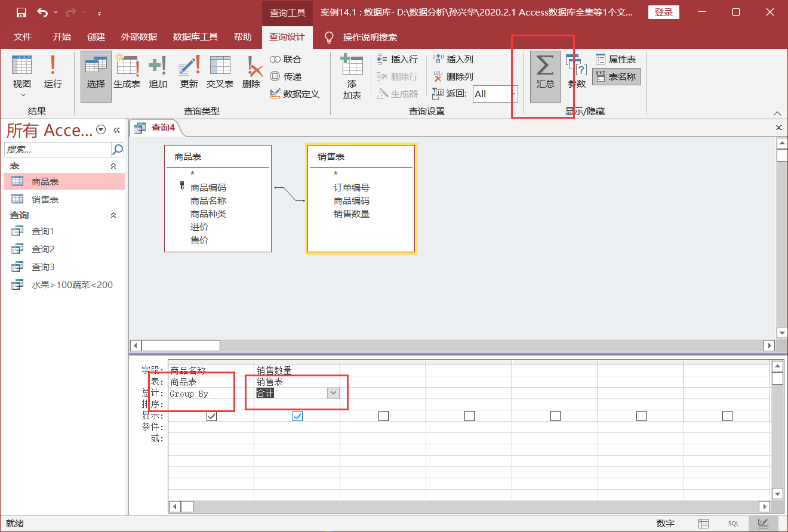Click the search magnifier in navigation pane
Viewport: 788px width, 532px height.
pyautogui.click(x=118, y=149)
